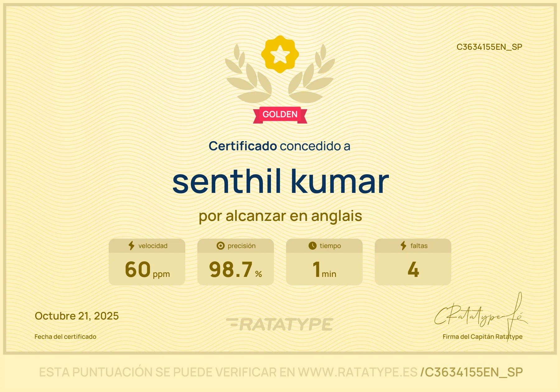
Task: Click the verification text 'ESTA PUNTUACIÓN SE PUEDE VERIFICAR'
Action: click(158, 372)
